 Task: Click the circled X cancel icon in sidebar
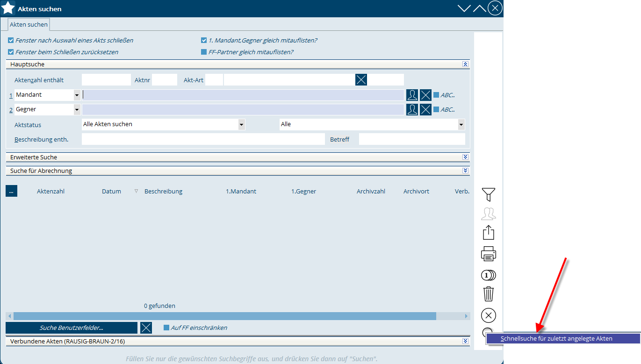pyautogui.click(x=488, y=315)
